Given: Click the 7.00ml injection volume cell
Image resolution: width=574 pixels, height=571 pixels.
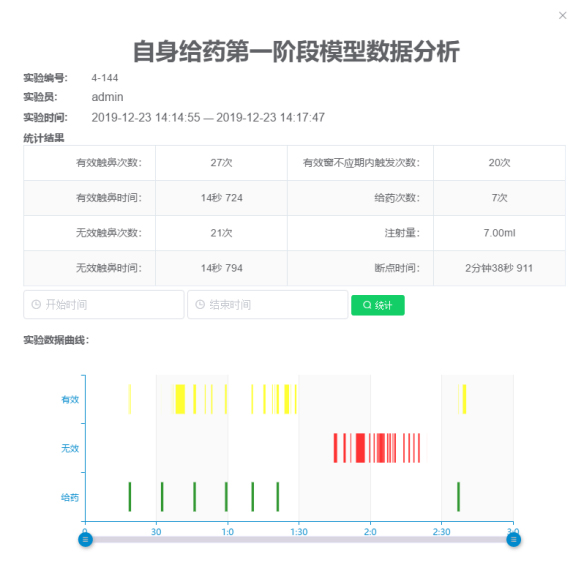Looking at the screenshot, I should (499, 233).
